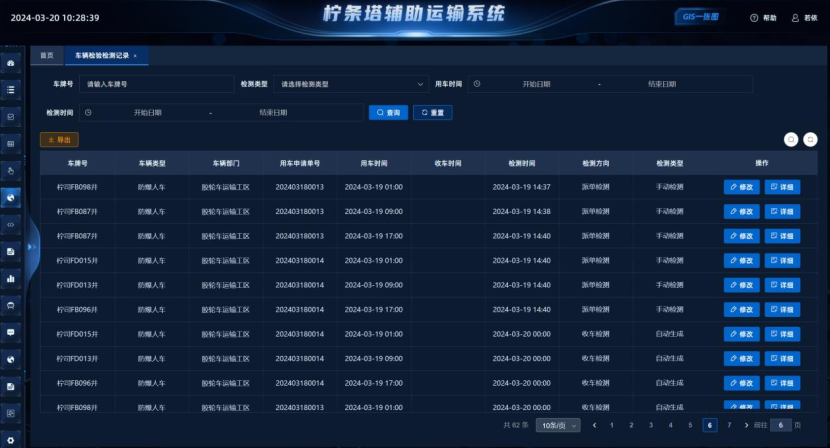Click the hand pointer icon in the sidebar
Screen dimensions: 830x448
[11, 170]
